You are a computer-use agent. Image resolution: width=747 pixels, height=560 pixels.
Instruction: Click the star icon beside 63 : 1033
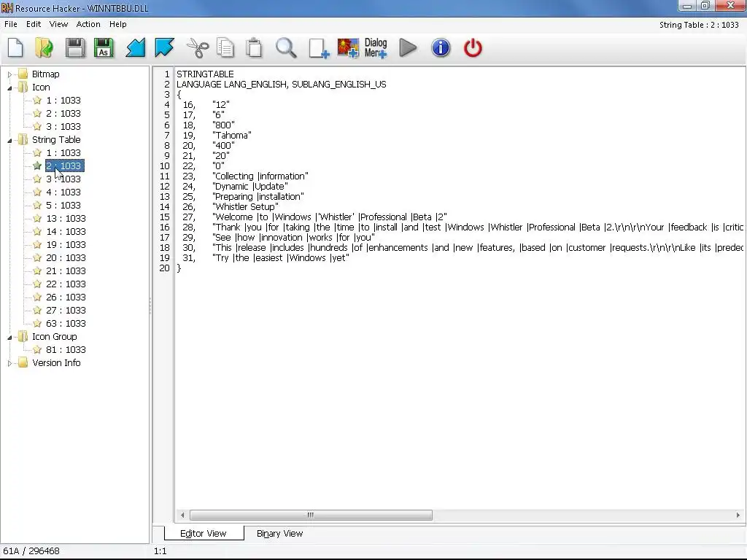coord(37,323)
